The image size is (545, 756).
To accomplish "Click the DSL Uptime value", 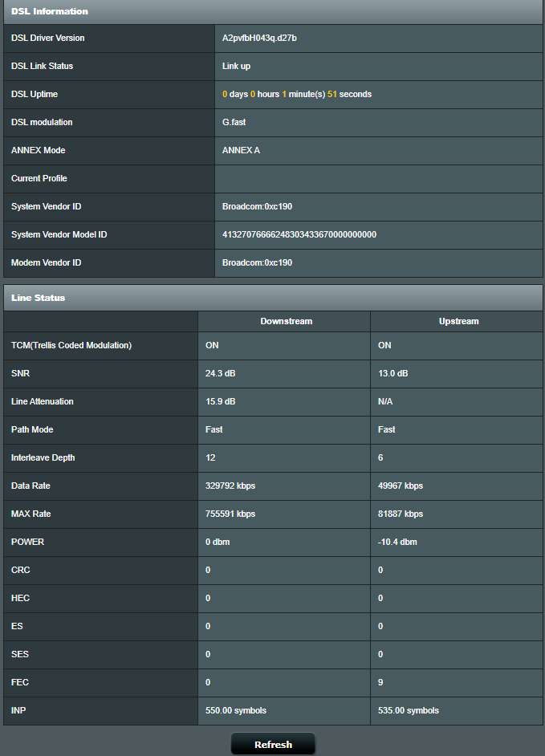I will pos(296,94).
